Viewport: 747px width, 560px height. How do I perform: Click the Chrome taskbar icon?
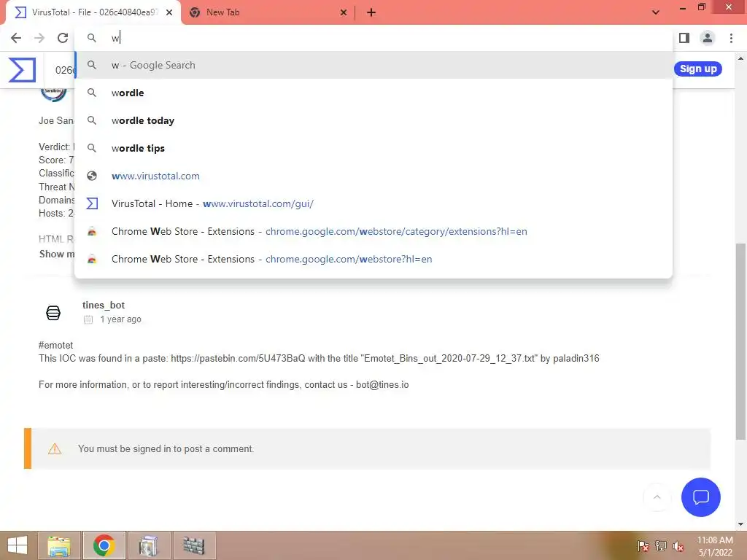[x=104, y=545]
